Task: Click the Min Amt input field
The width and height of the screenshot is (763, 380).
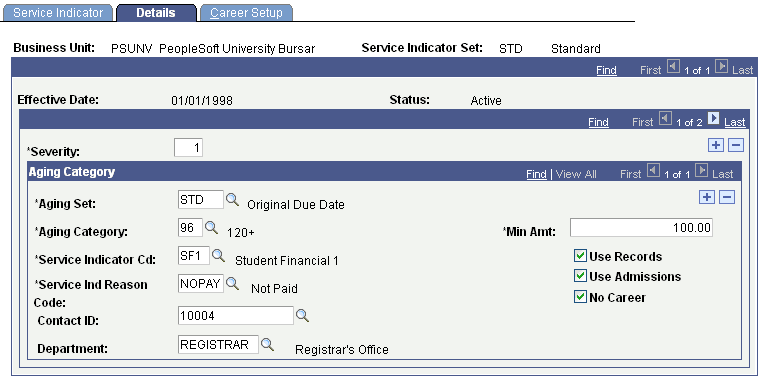Action: click(x=641, y=227)
